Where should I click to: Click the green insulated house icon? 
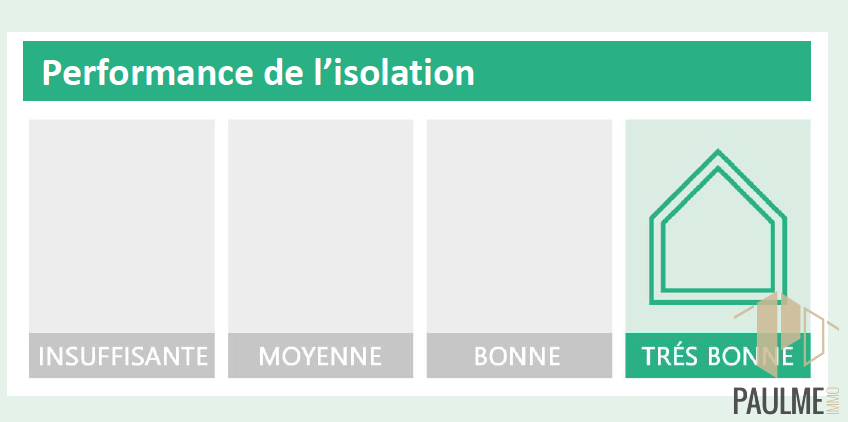(718, 226)
